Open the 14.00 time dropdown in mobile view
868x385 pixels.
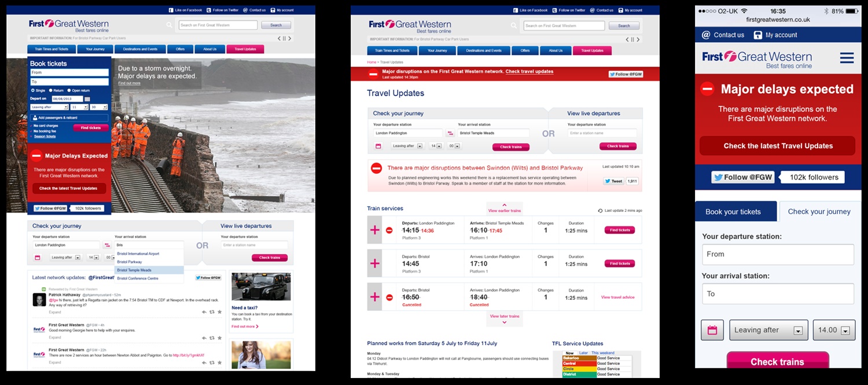[x=834, y=330]
